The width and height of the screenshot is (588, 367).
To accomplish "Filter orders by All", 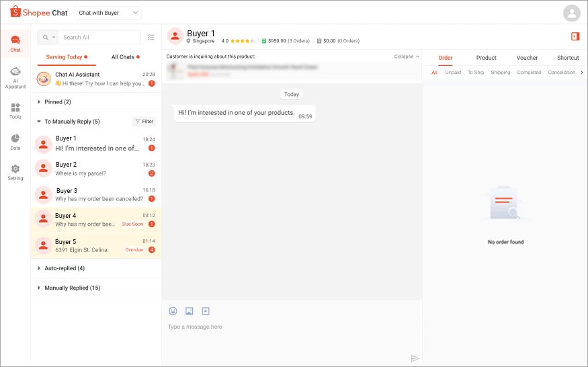I will [x=434, y=73].
